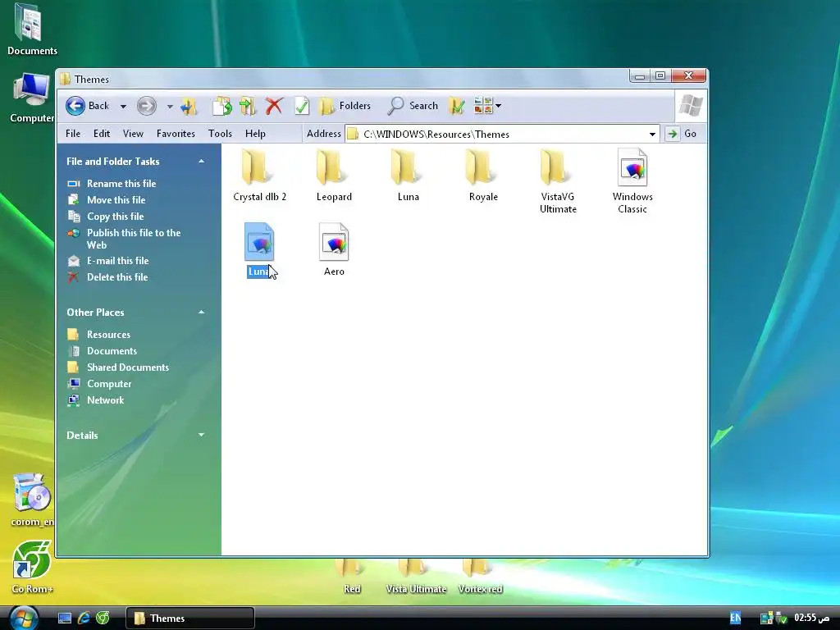Click the Go Rom+ desktop shortcut
Image resolution: width=840 pixels, height=630 pixels.
click(32, 568)
